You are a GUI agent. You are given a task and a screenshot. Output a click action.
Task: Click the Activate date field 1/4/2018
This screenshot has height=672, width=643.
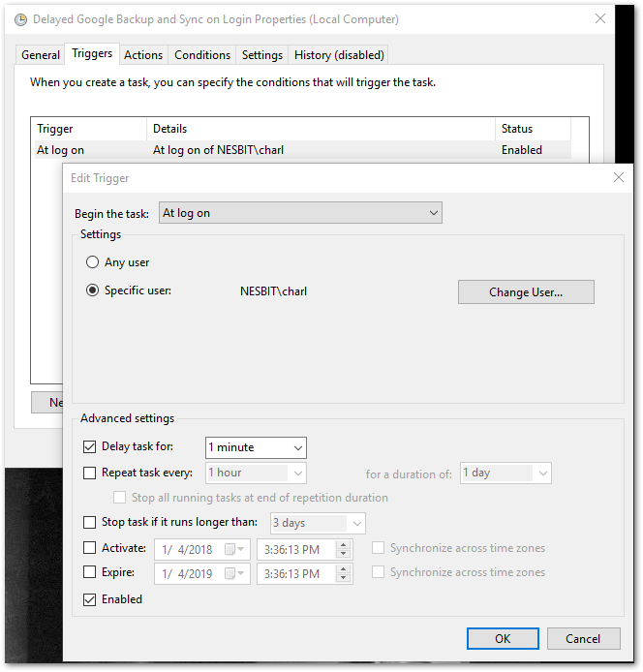(x=201, y=549)
